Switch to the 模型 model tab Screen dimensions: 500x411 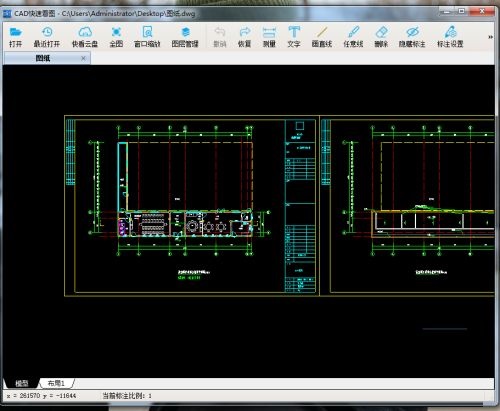click(22, 383)
